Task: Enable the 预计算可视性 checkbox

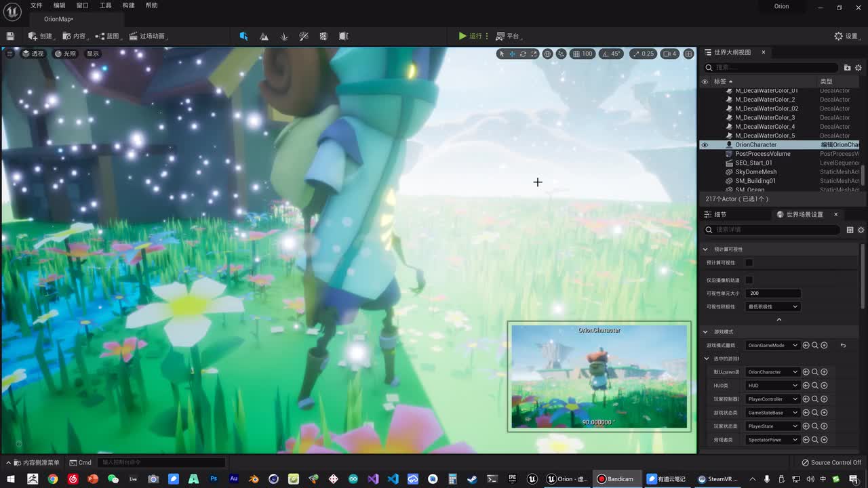Action: coord(749,262)
